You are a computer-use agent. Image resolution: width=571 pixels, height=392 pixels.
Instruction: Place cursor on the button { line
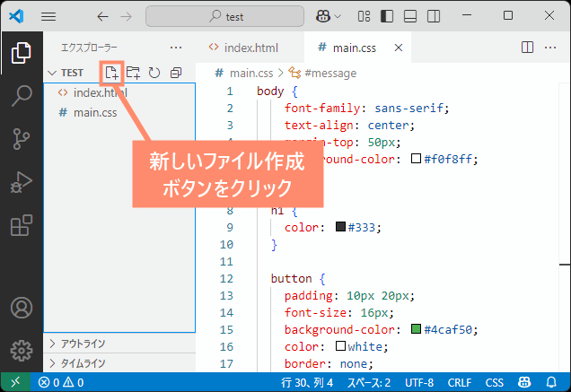[x=298, y=278]
